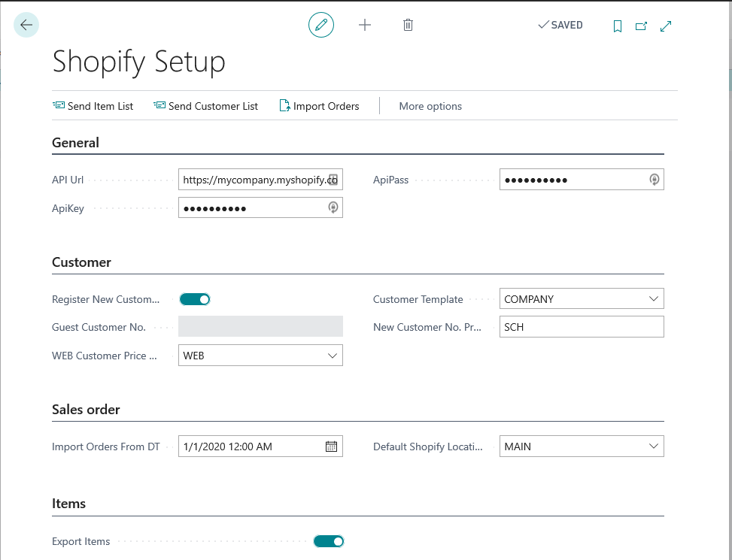
Task: Open page in new window icon
Action: tap(641, 26)
